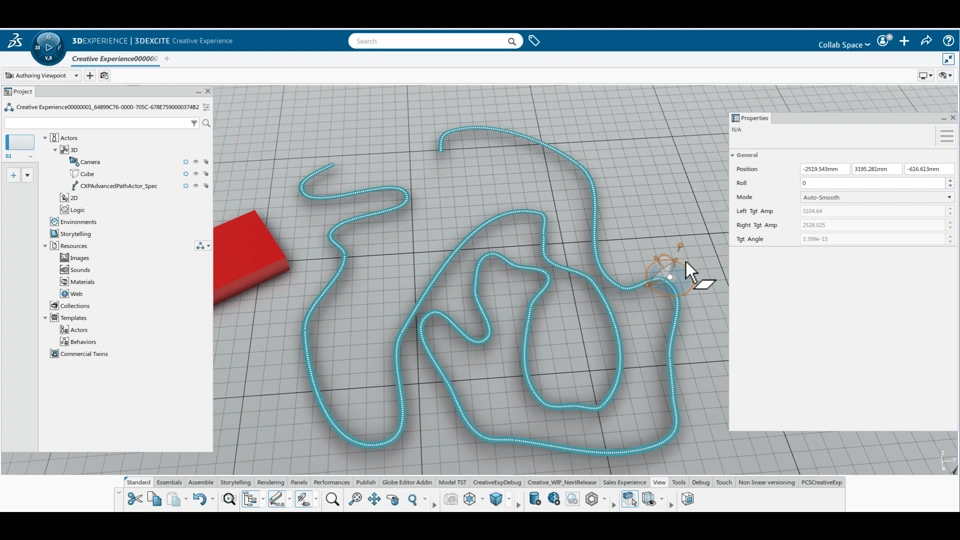Collapse the 3D tree node
Image resolution: width=960 pixels, height=540 pixels.
(55, 149)
